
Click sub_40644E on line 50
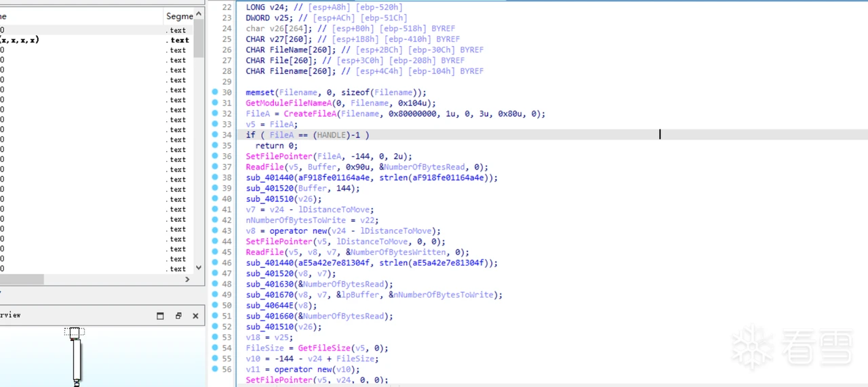coord(270,306)
